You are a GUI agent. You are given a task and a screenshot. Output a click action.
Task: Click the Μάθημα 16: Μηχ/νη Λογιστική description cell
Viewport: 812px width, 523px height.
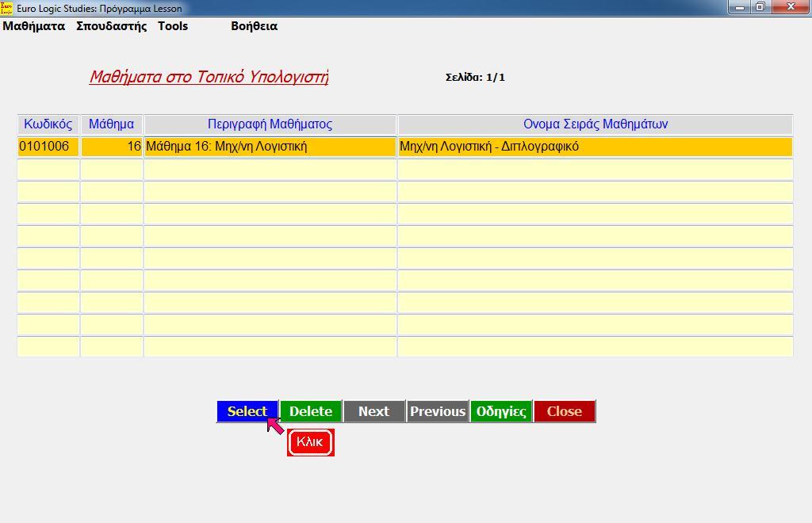click(x=270, y=147)
